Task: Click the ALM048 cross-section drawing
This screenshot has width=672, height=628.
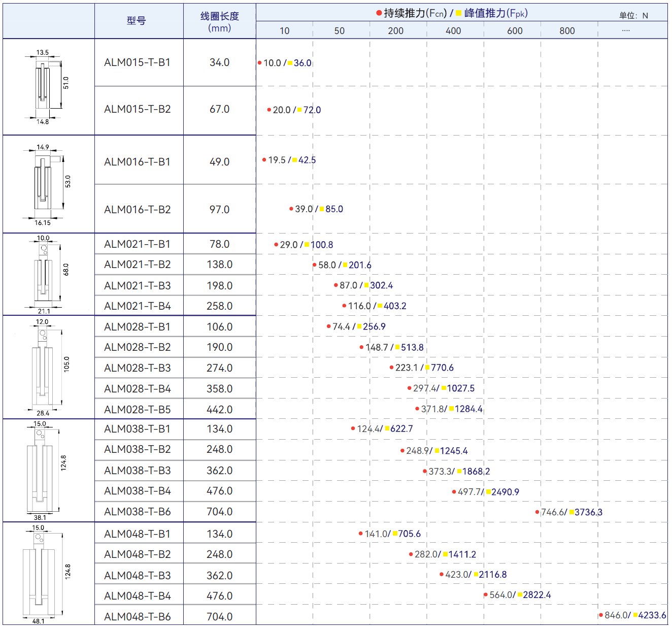Action: tap(41, 574)
